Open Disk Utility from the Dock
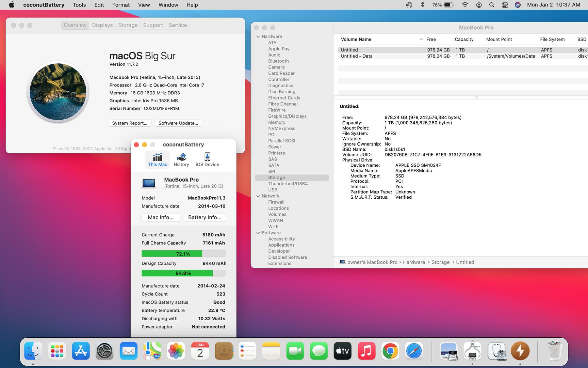The height and width of the screenshot is (368, 588). click(x=496, y=351)
